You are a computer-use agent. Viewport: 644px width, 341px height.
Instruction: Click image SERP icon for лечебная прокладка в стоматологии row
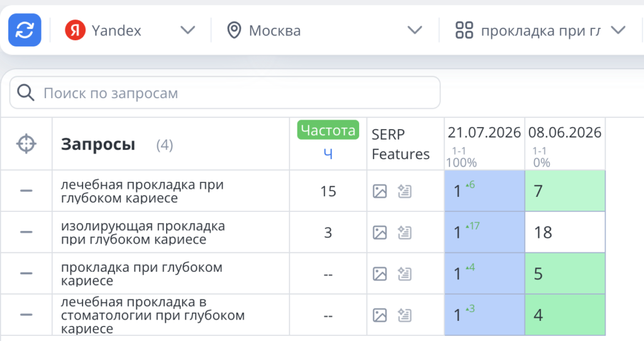(x=379, y=316)
